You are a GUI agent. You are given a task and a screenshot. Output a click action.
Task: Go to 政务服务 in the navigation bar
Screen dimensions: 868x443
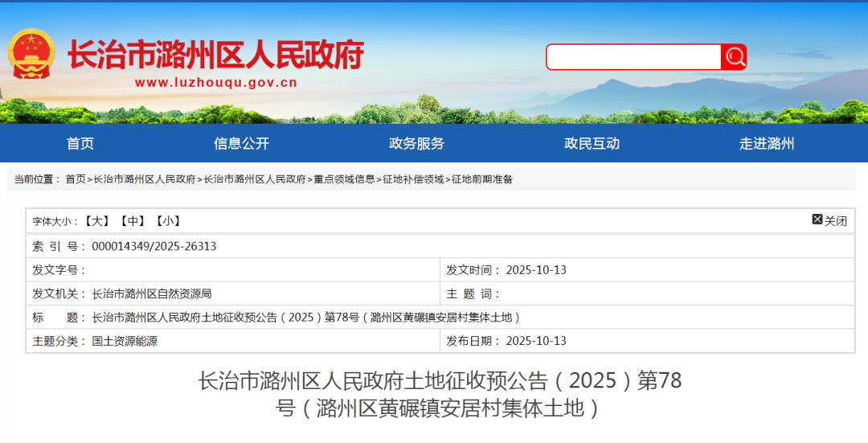pyautogui.click(x=416, y=144)
